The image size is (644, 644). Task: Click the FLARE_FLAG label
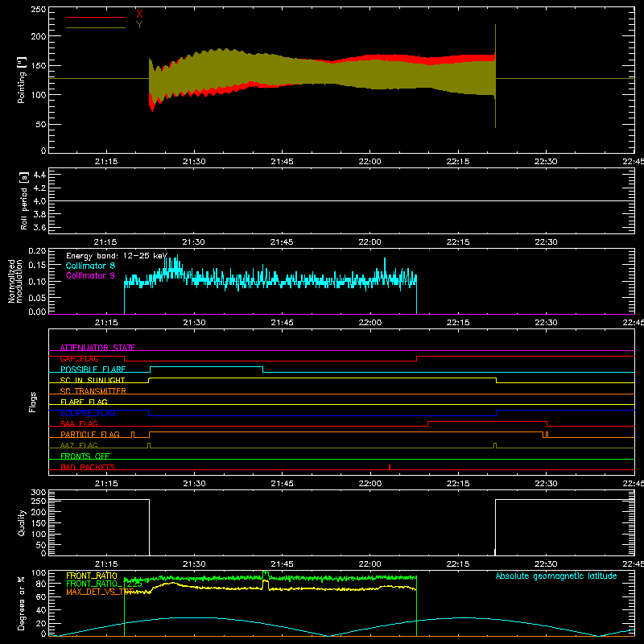pyautogui.click(x=84, y=402)
